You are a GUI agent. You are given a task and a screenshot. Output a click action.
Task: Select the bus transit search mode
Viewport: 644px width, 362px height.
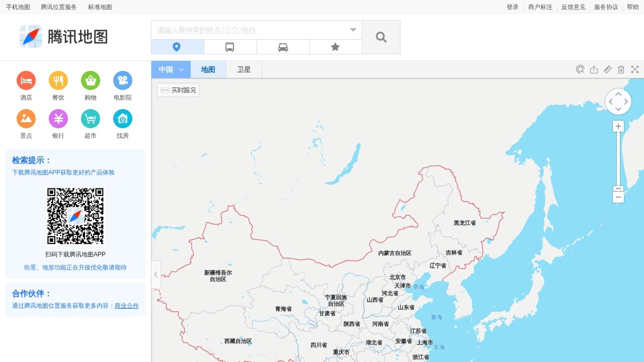coord(230,46)
